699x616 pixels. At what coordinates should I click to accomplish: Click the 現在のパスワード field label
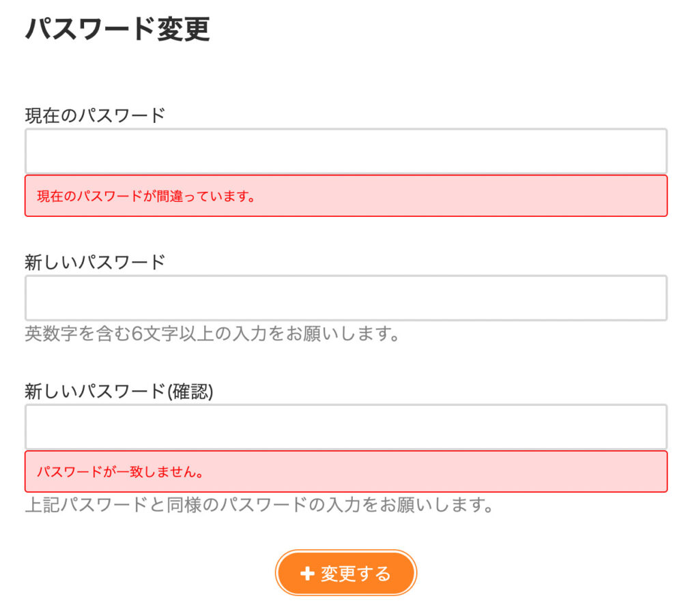click(92, 115)
